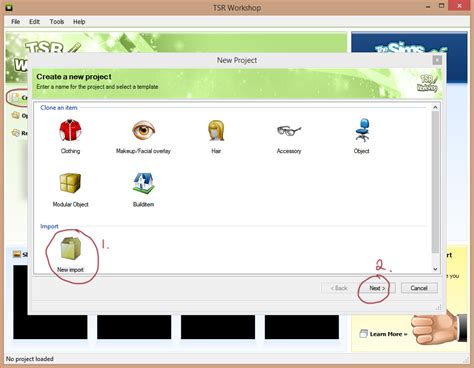Open the Tools menu
474x368 pixels.
(x=57, y=22)
